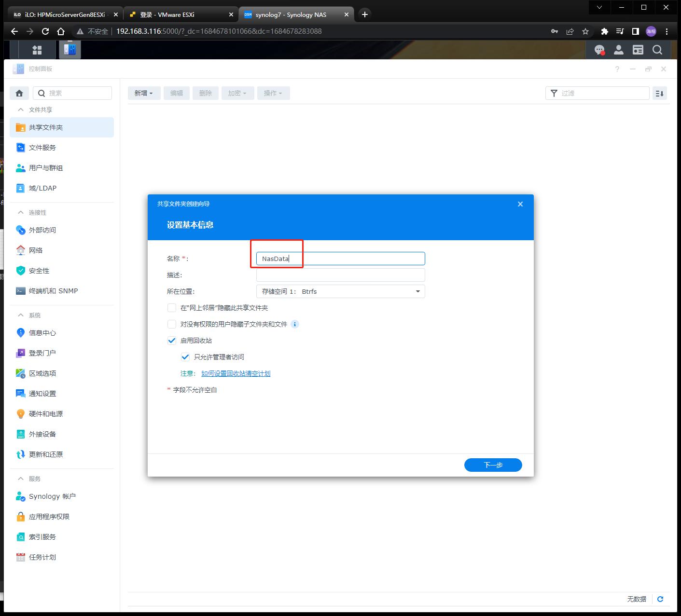Open Chrome side panel icon

(636, 31)
